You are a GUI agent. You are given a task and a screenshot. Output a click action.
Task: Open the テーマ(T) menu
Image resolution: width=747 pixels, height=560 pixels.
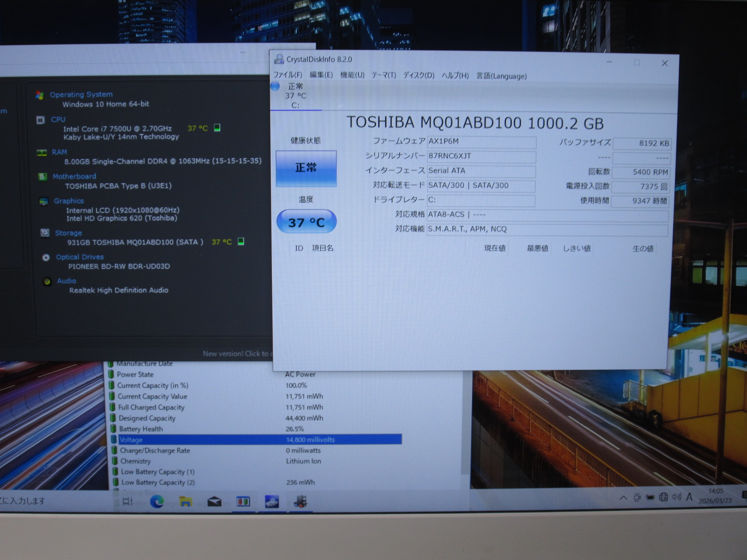coord(383,75)
